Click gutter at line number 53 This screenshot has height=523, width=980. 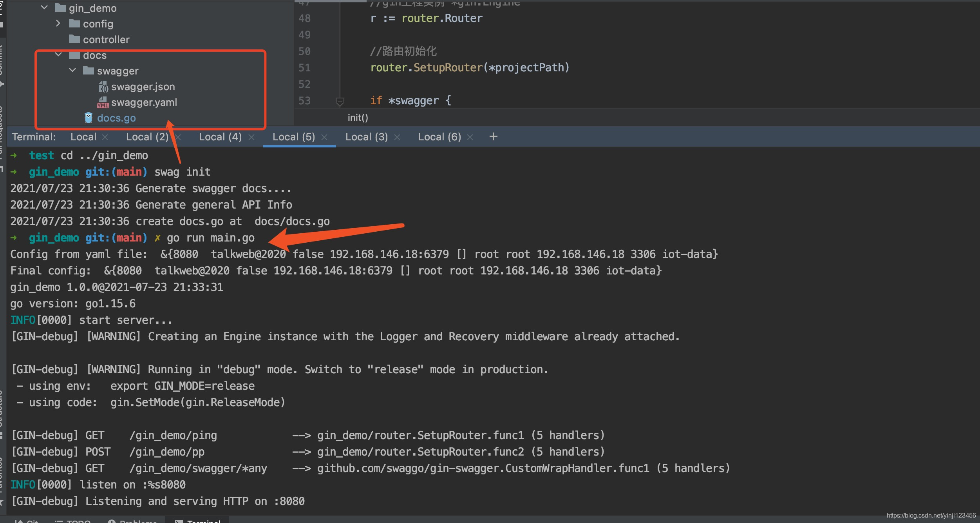point(304,101)
